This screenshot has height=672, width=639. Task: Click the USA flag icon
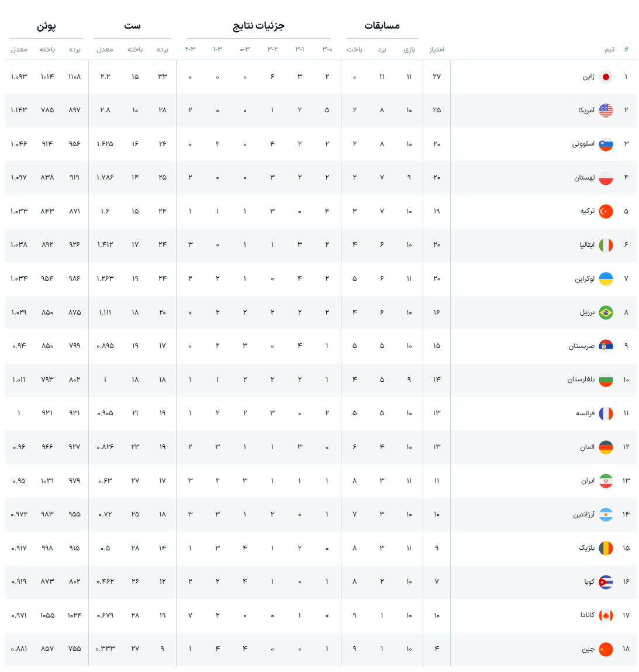pyautogui.click(x=606, y=111)
